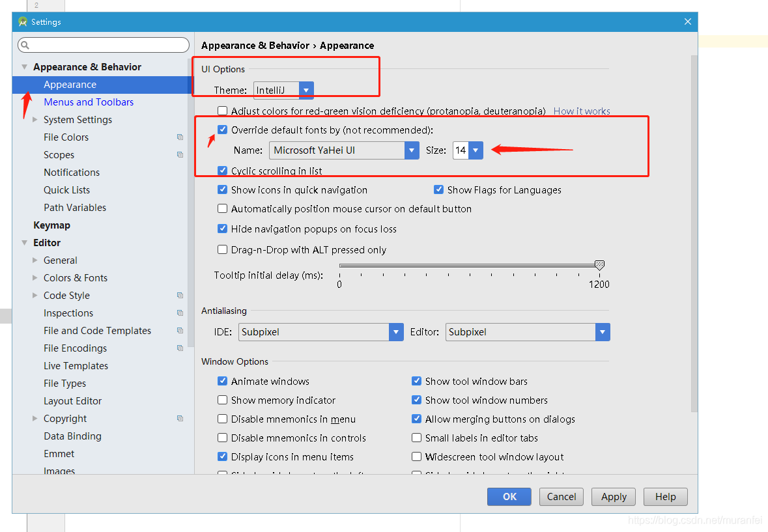Expand the General tree node

pos(35,260)
